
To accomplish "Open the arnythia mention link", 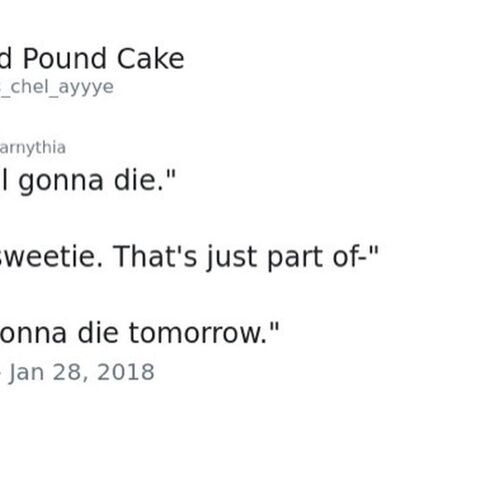I will click(x=33, y=148).
